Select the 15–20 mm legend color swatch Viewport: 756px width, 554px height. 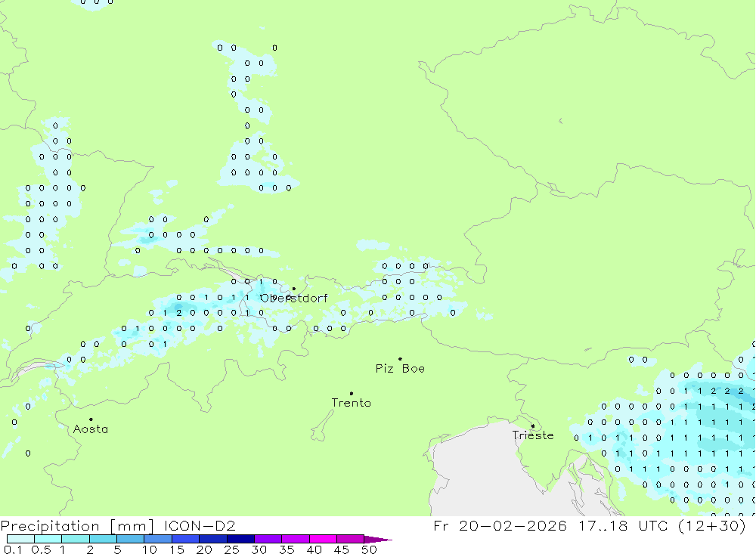pos(186,539)
